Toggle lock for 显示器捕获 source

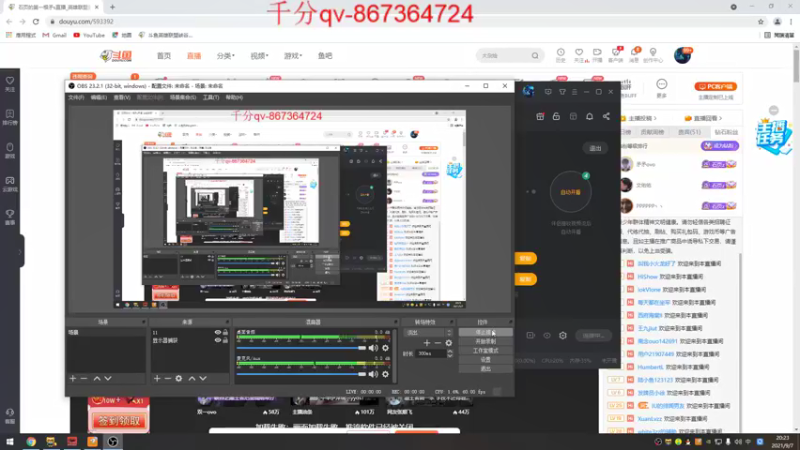(225, 340)
